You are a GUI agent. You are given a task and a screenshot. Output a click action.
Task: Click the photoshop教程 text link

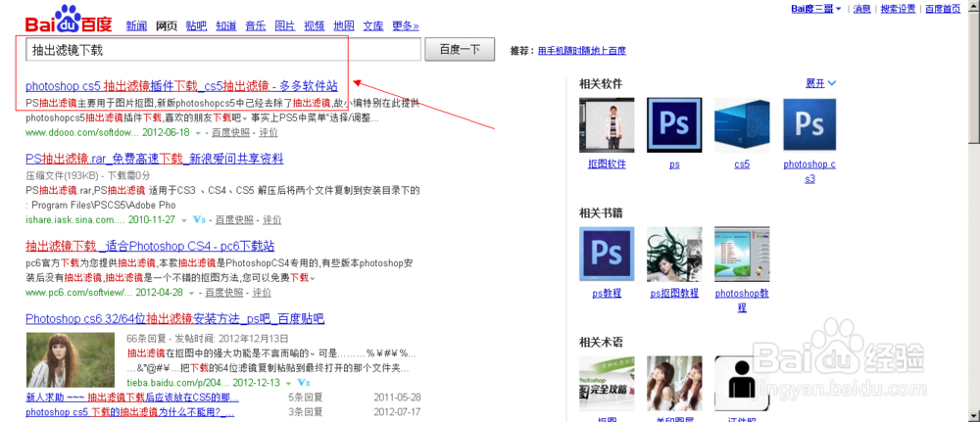pos(741,301)
